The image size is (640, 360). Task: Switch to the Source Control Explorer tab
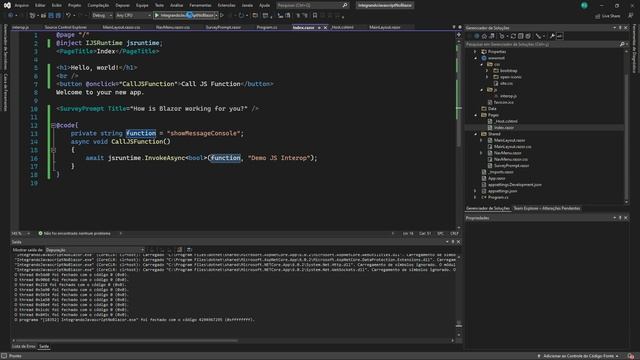(66, 27)
